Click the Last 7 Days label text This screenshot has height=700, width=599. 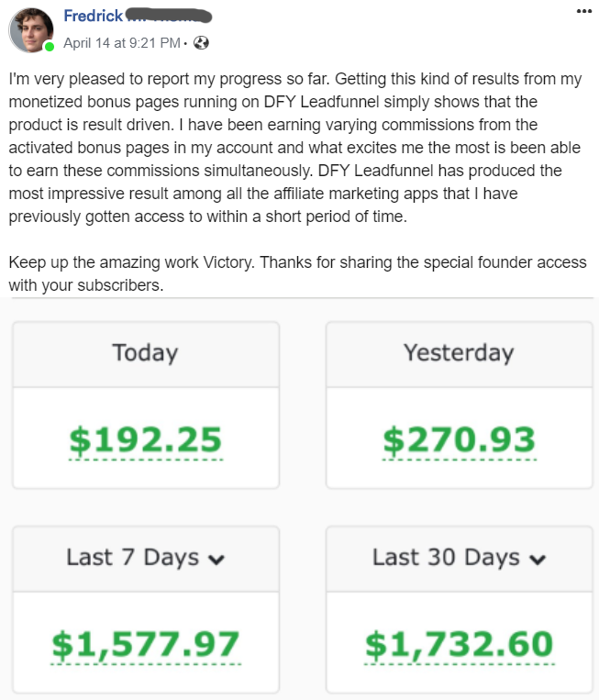click(x=132, y=558)
